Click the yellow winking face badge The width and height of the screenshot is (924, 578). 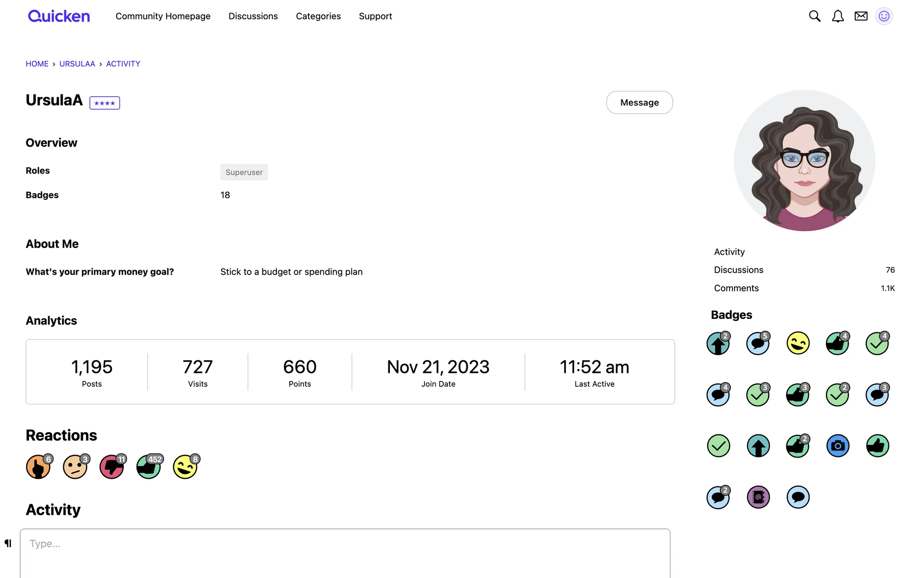[x=798, y=343]
